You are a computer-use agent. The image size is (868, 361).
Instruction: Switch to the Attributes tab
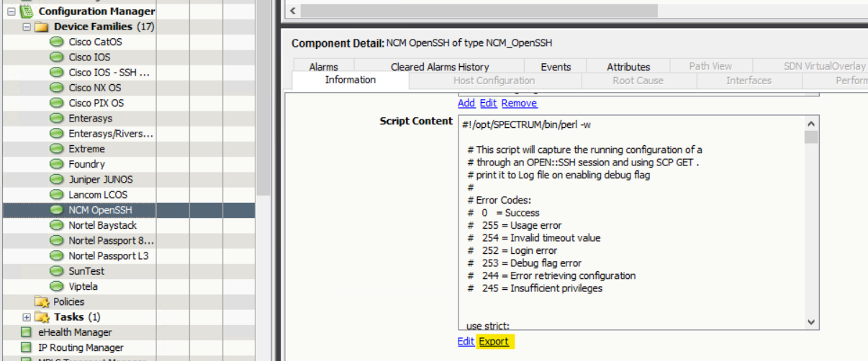[x=628, y=66]
